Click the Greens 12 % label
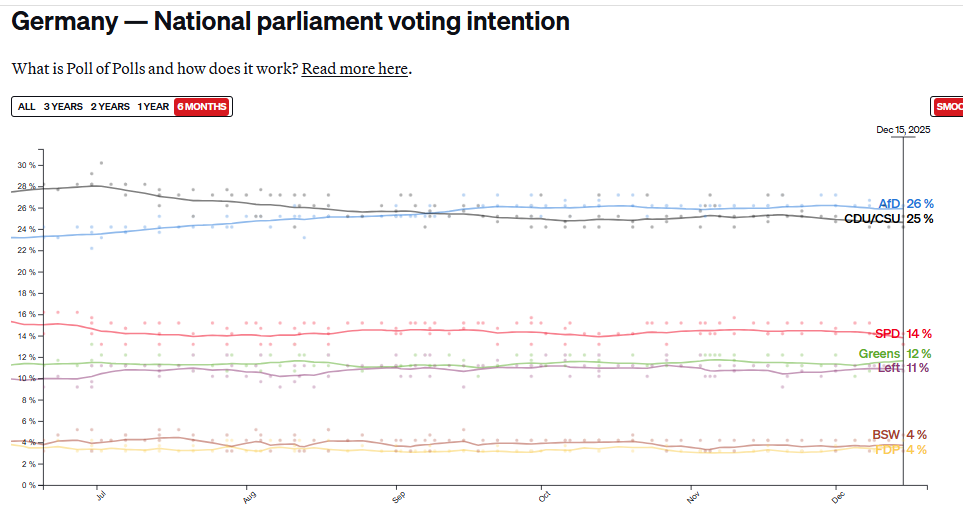This screenshot has height=525, width=963. (x=894, y=354)
